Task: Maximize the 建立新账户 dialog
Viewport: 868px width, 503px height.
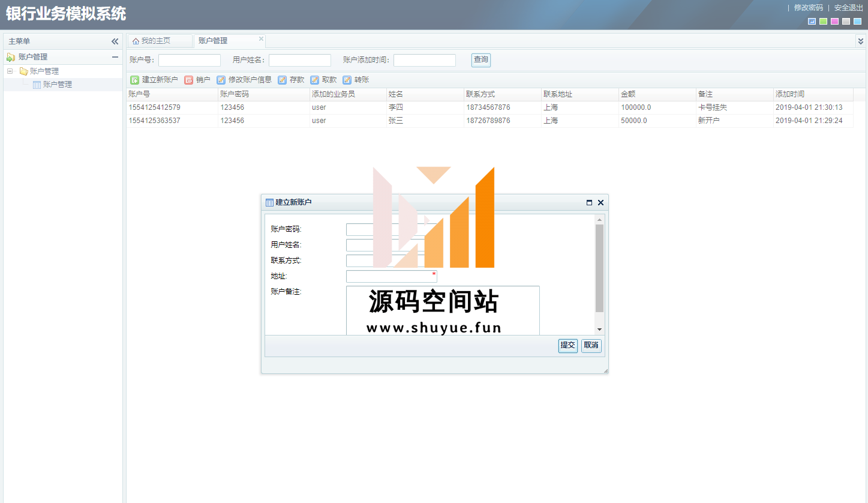Action: click(x=589, y=203)
